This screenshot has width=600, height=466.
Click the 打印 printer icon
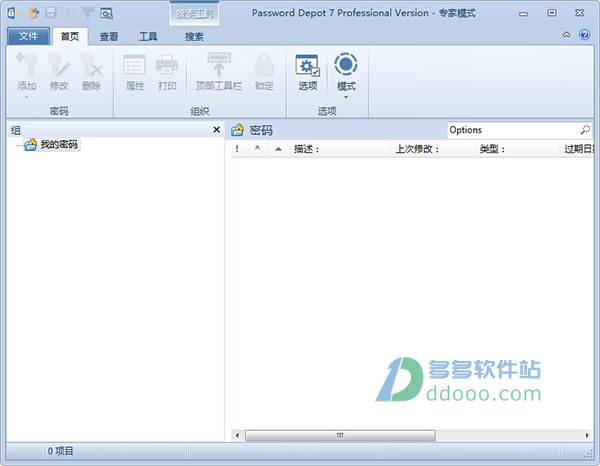coord(167,65)
